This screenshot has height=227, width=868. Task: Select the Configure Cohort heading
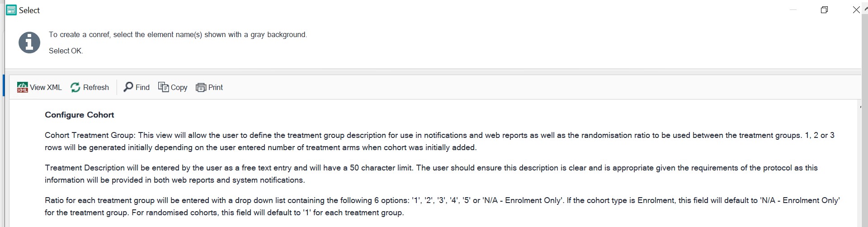pos(80,115)
